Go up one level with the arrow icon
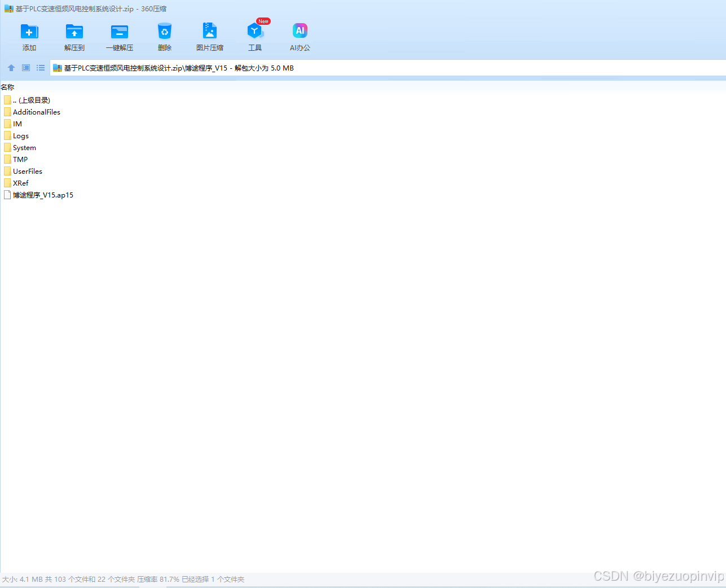Image resolution: width=726 pixels, height=588 pixels. pyautogui.click(x=11, y=68)
